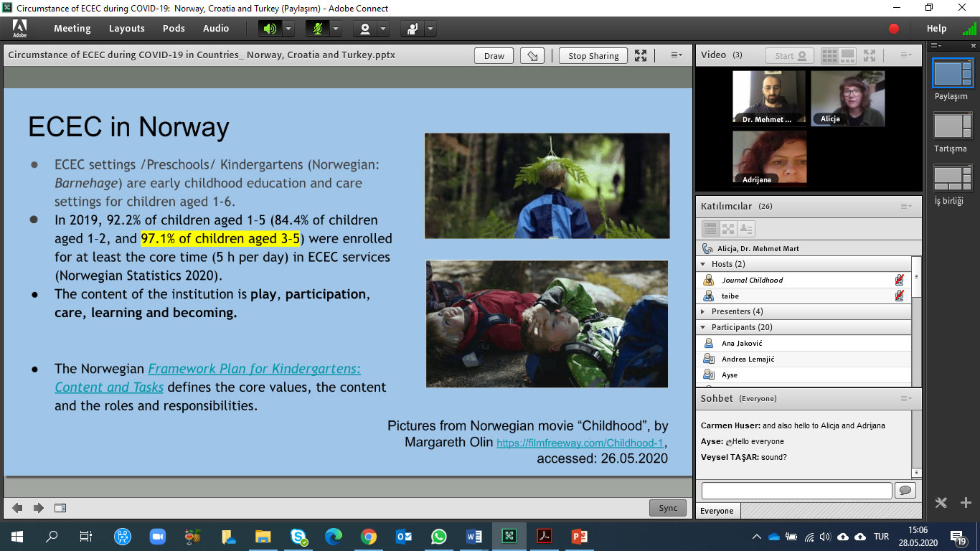Click the send chat message icon
980x551 pixels.
(x=905, y=490)
